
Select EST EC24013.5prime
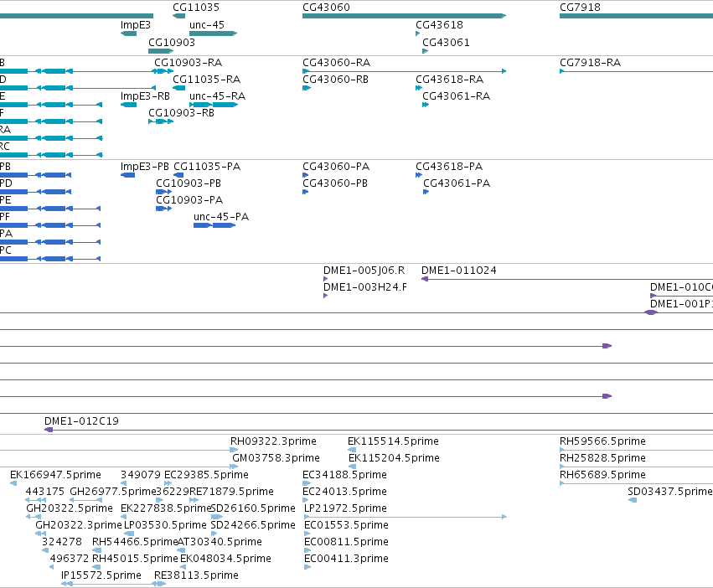tap(344, 492)
